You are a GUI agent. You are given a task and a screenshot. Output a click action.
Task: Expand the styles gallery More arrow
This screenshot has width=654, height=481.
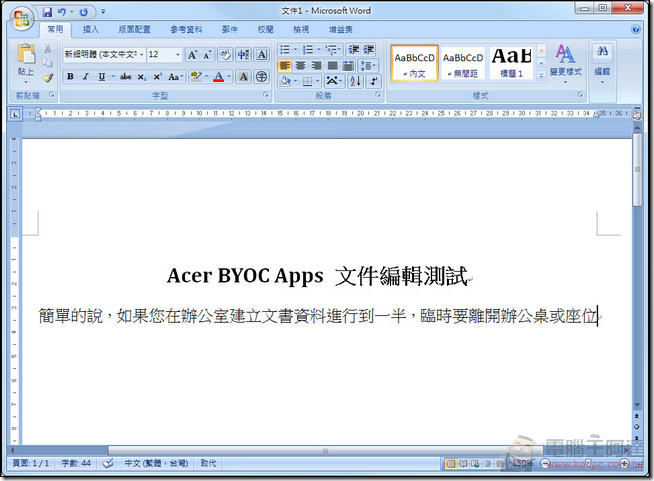tap(541, 76)
